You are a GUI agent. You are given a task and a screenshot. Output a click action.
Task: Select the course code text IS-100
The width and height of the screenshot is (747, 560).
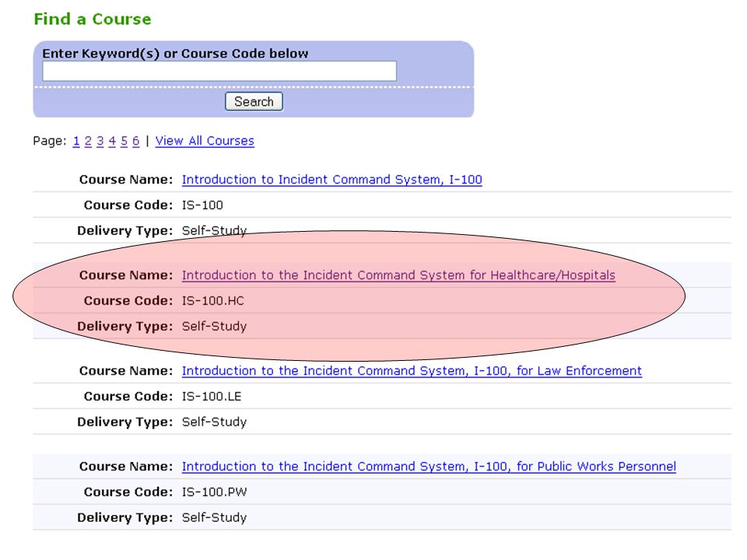(x=202, y=205)
